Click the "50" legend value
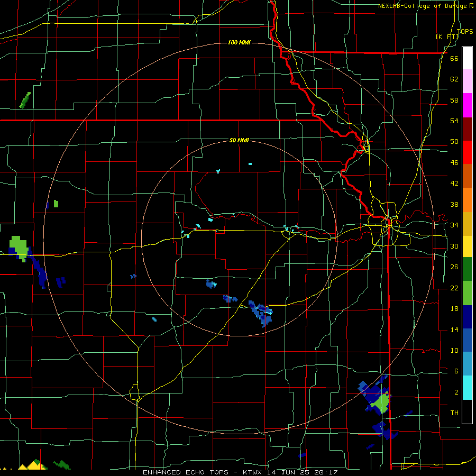The height and width of the screenshot is (476, 476). [x=454, y=142]
